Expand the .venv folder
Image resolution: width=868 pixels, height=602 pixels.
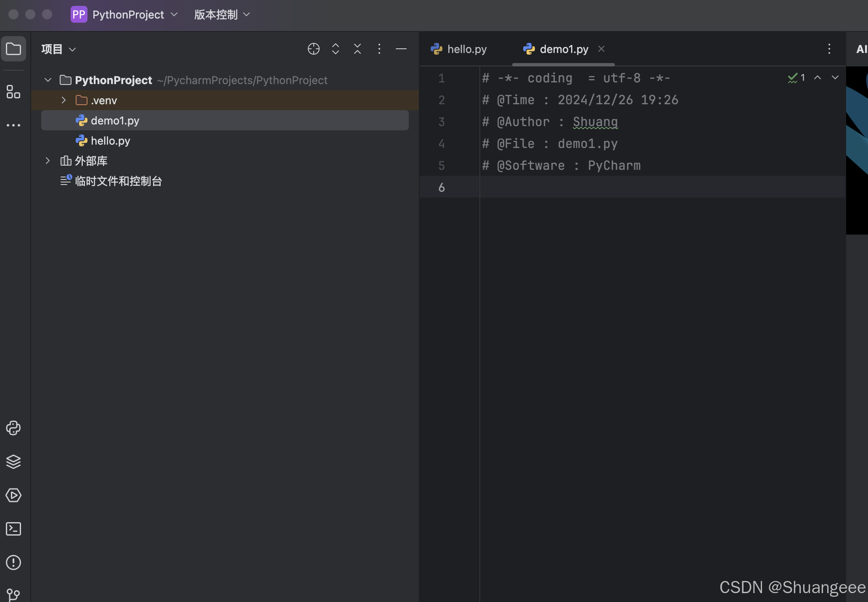(64, 100)
